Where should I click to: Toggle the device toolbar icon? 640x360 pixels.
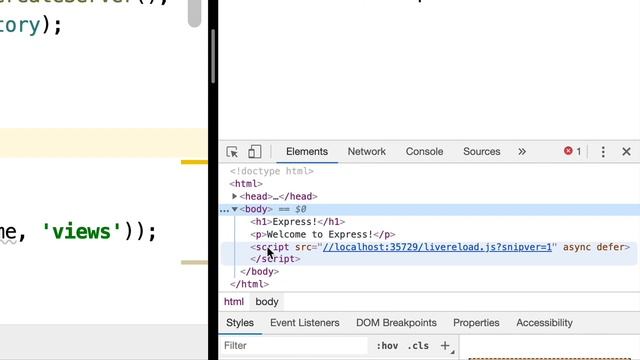pos(255,152)
